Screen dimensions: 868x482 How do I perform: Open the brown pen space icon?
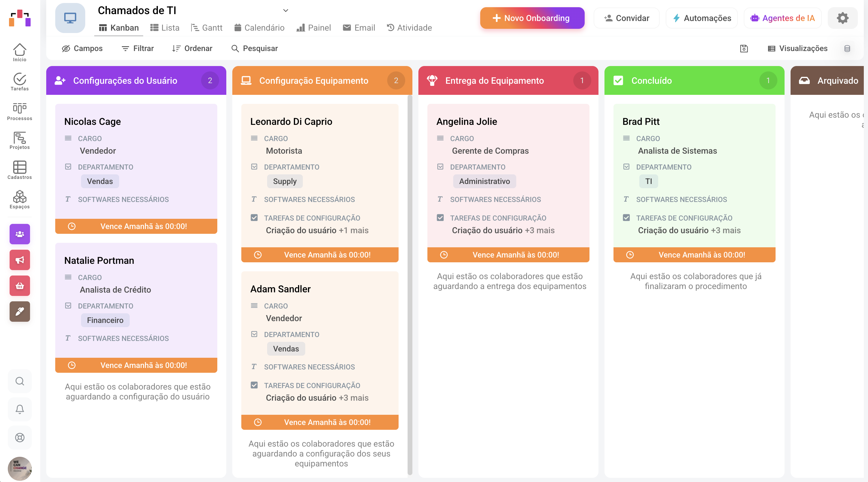pyautogui.click(x=20, y=311)
